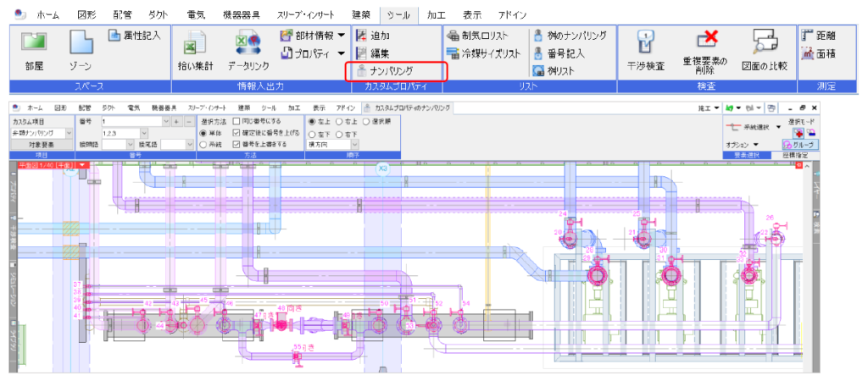Check 同じ番号にする checkbox

pyautogui.click(x=236, y=121)
